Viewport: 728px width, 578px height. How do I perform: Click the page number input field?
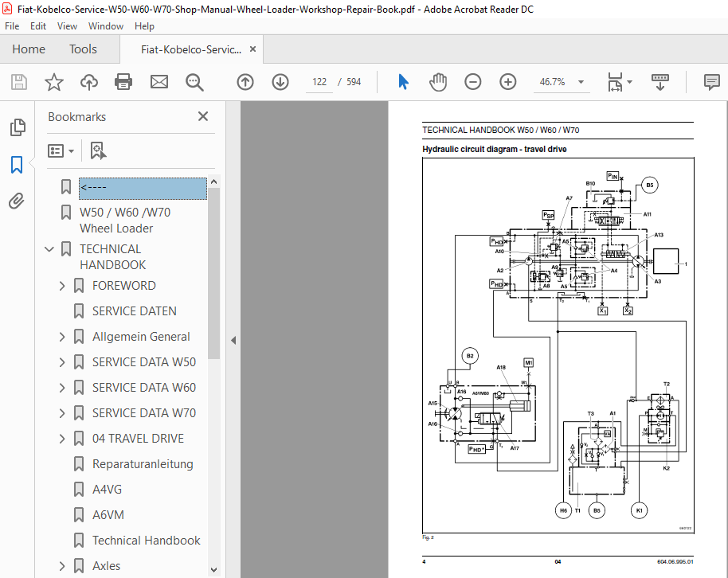click(319, 82)
